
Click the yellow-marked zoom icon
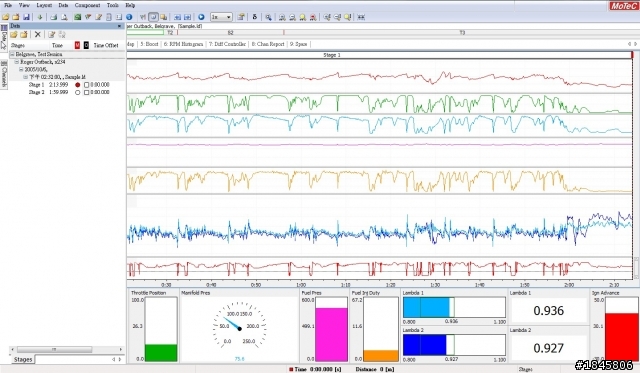[x=302, y=17]
